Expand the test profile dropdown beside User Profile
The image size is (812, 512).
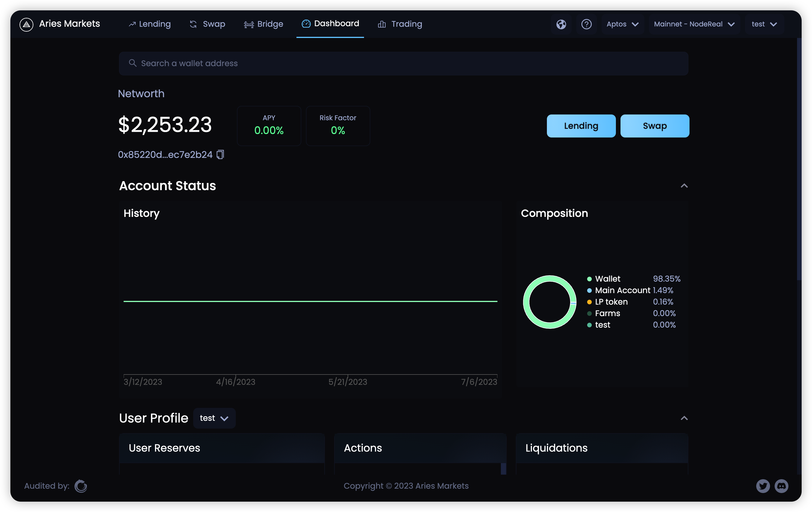214,418
